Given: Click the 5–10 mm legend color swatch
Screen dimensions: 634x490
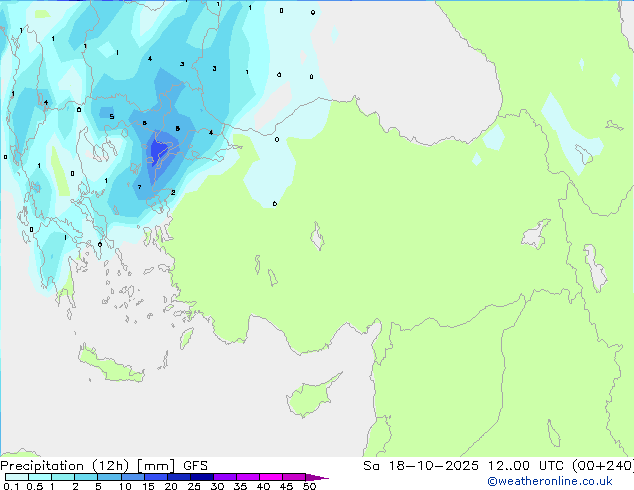Looking at the screenshot, I should tap(109, 477).
